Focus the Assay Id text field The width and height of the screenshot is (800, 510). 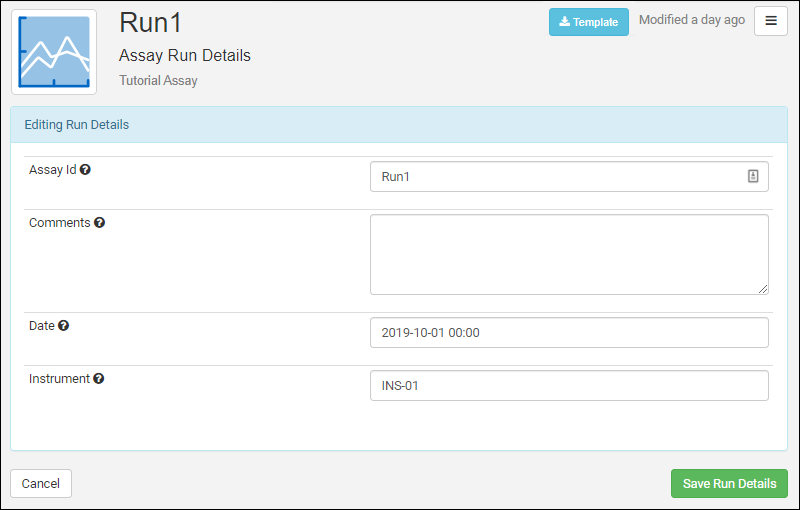[x=560, y=177]
